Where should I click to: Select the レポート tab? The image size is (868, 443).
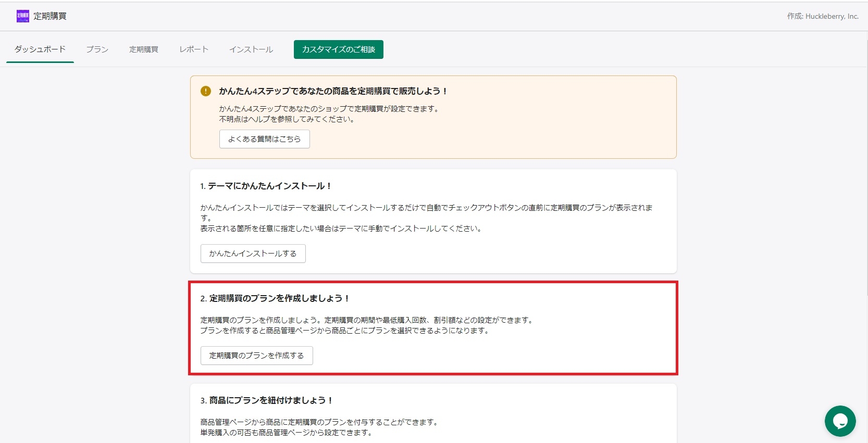[x=194, y=49]
